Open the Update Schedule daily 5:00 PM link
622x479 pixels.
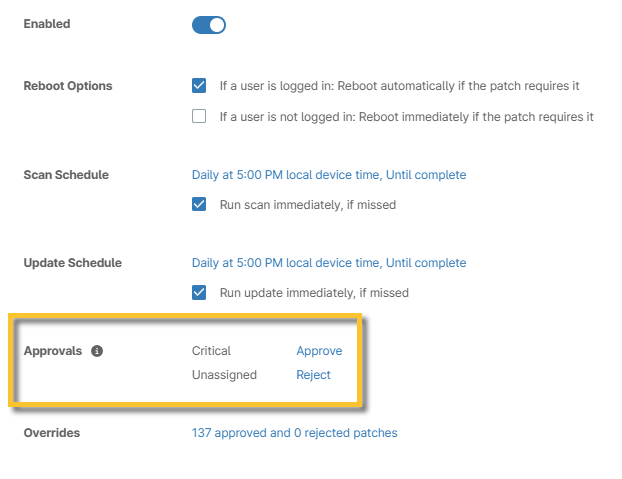[328, 263]
